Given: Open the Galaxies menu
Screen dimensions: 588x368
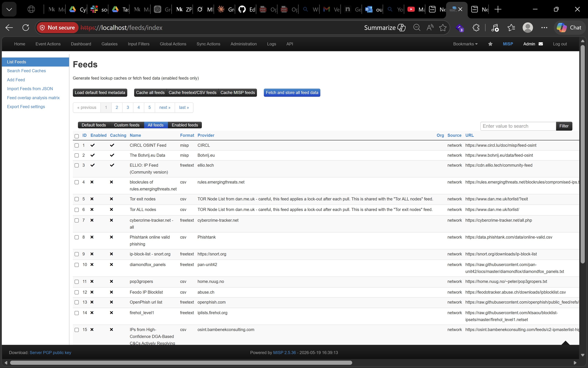Looking at the screenshot, I should (x=109, y=44).
